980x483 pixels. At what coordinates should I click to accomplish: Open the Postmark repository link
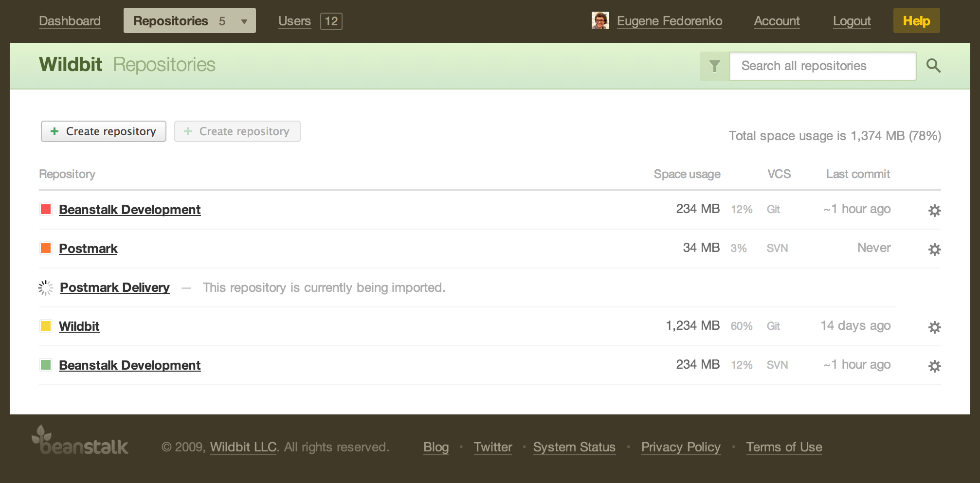[88, 249]
